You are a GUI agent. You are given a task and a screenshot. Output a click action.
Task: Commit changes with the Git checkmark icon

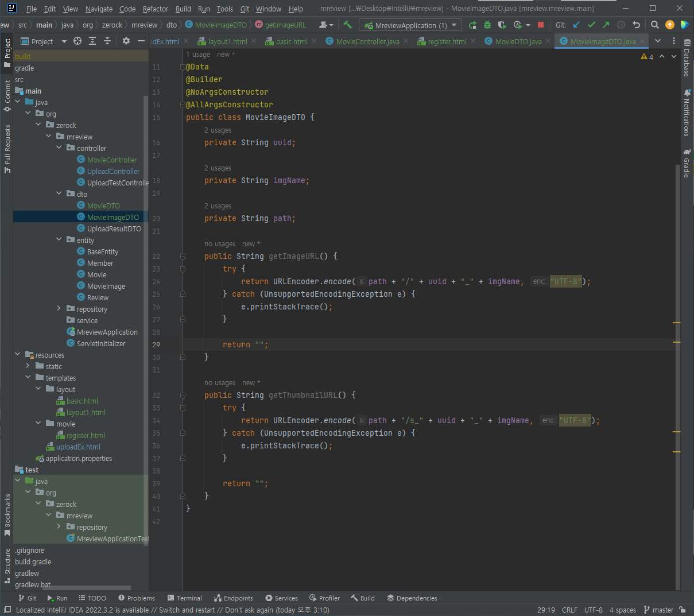[591, 25]
